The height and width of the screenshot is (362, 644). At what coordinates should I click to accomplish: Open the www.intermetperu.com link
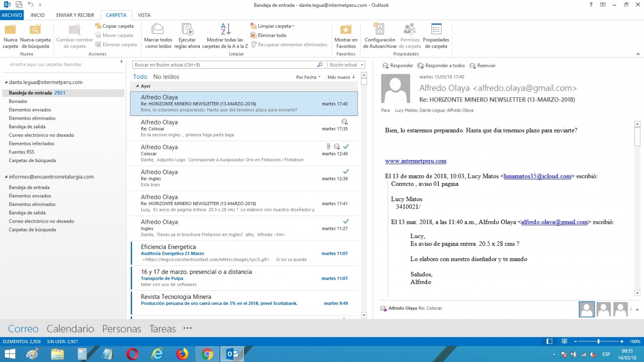pos(416,161)
